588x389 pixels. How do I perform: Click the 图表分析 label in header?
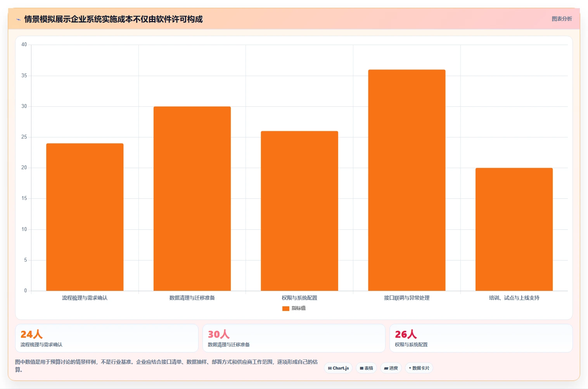coord(562,19)
